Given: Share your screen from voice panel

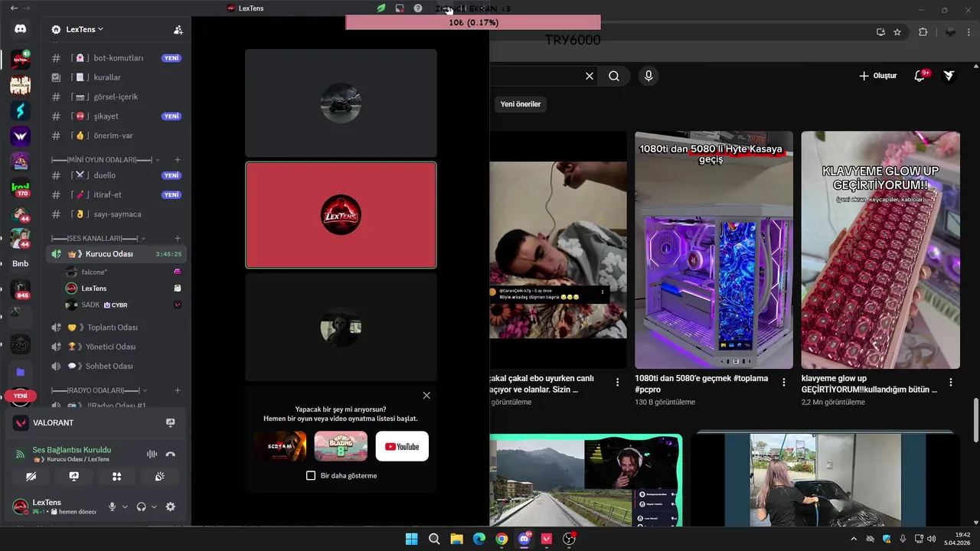Looking at the screenshot, I should coord(73,476).
